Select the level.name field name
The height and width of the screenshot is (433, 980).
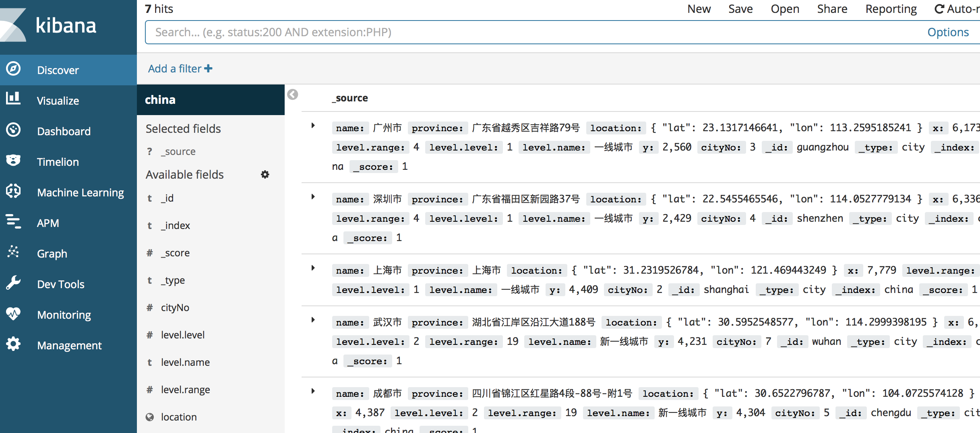click(185, 362)
